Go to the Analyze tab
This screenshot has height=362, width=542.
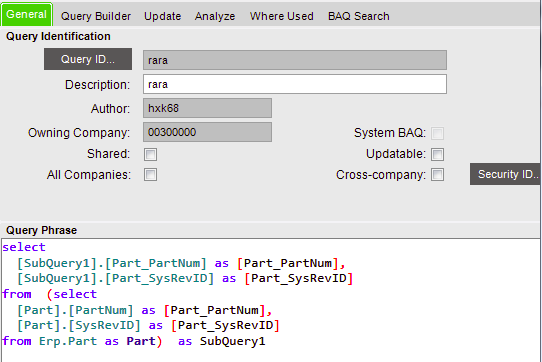tap(215, 16)
